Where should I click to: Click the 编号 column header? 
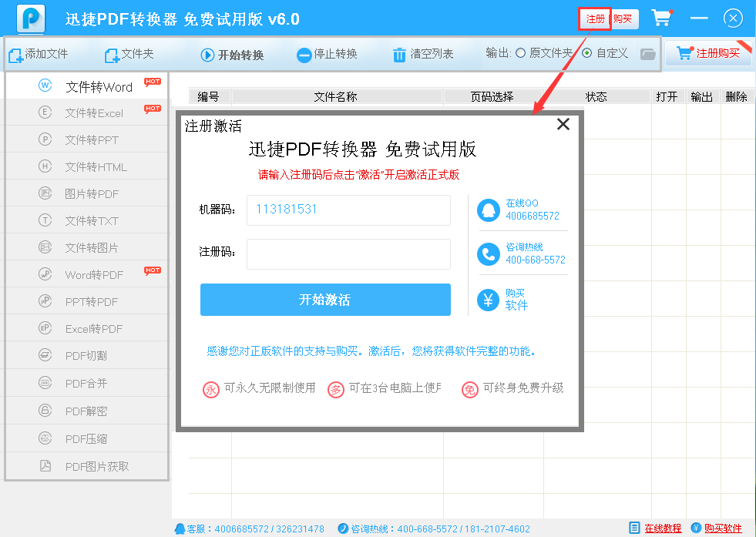[209, 97]
